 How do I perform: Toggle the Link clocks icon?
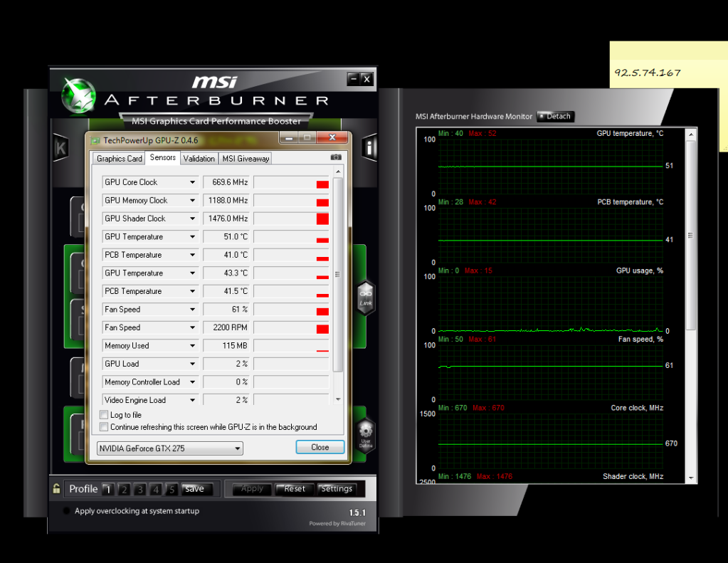366,297
